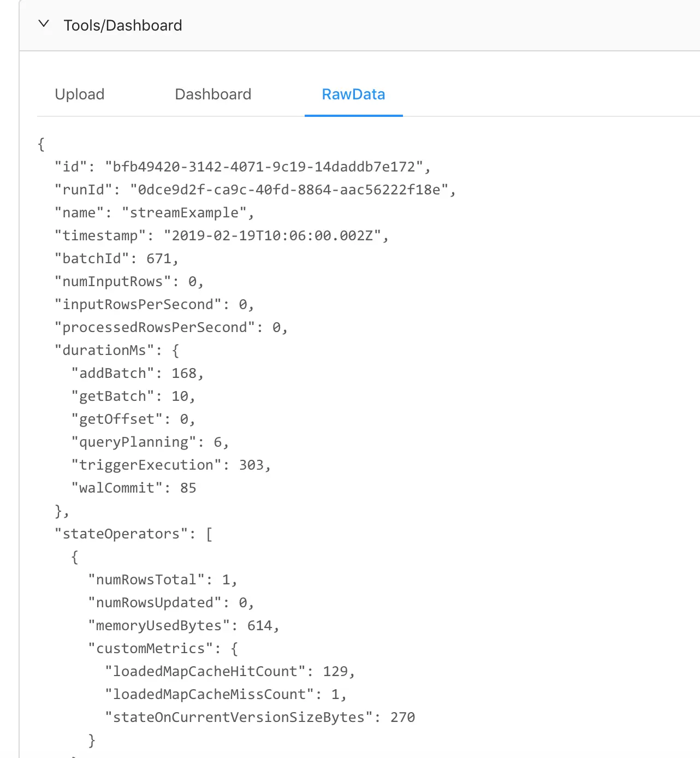
Task: Click the "stateOnCurrentVersionSizeBytes": 270 line
Action: pyautogui.click(x=260, y=717)
